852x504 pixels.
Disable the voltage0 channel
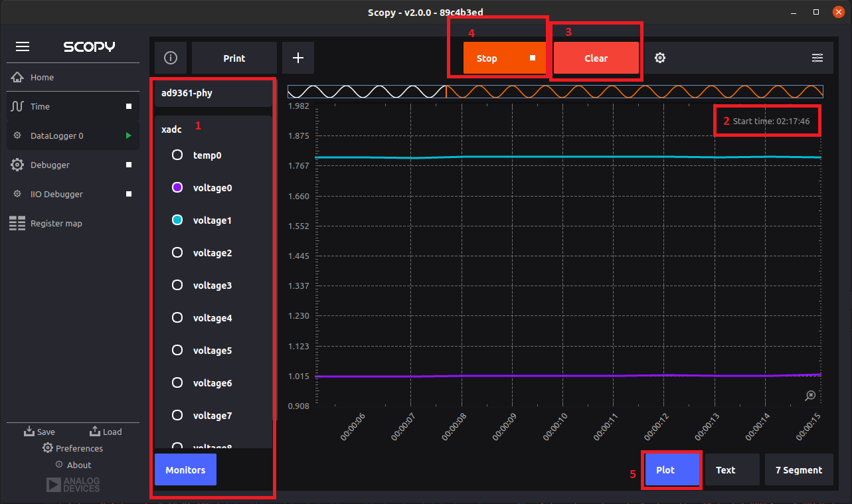[177, 187]
